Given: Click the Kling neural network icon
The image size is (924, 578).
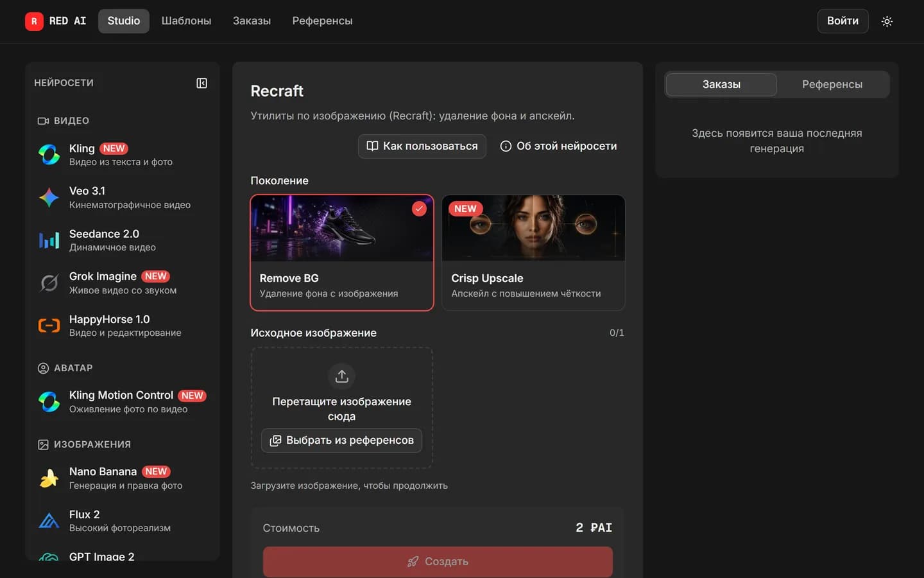Looking at the screenshot, I should [x=49, y=154].
